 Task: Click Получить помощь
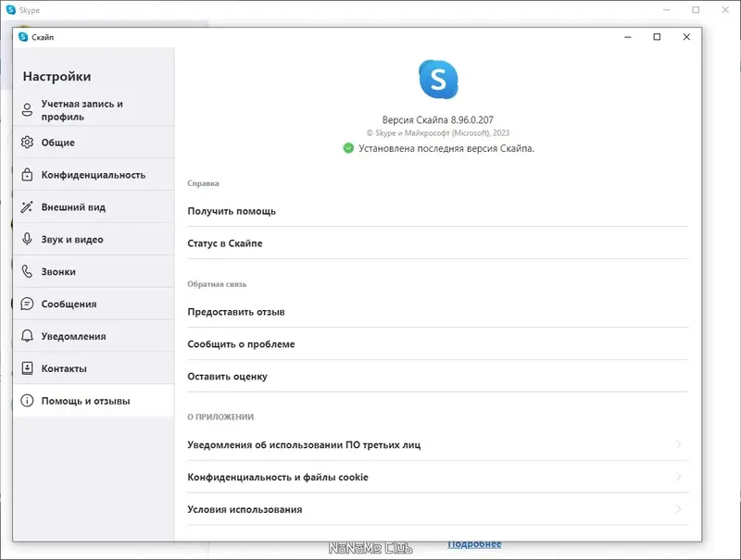[x=437, y=211]
